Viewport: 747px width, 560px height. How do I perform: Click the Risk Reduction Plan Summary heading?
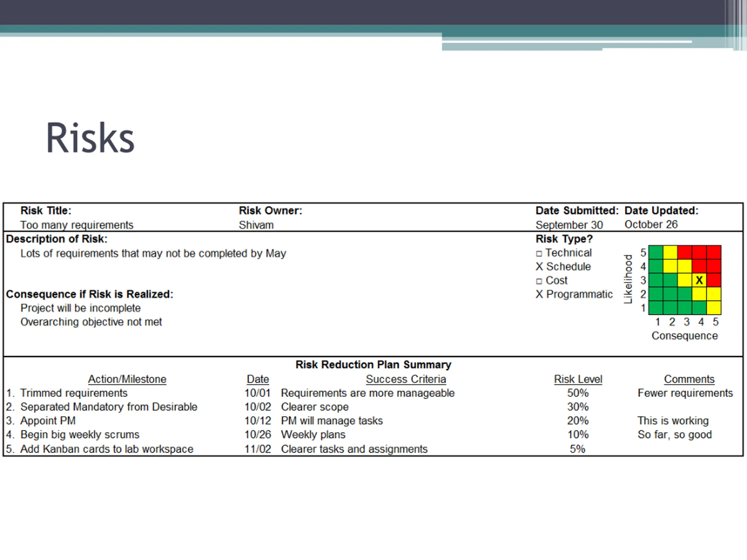(373, 365)
